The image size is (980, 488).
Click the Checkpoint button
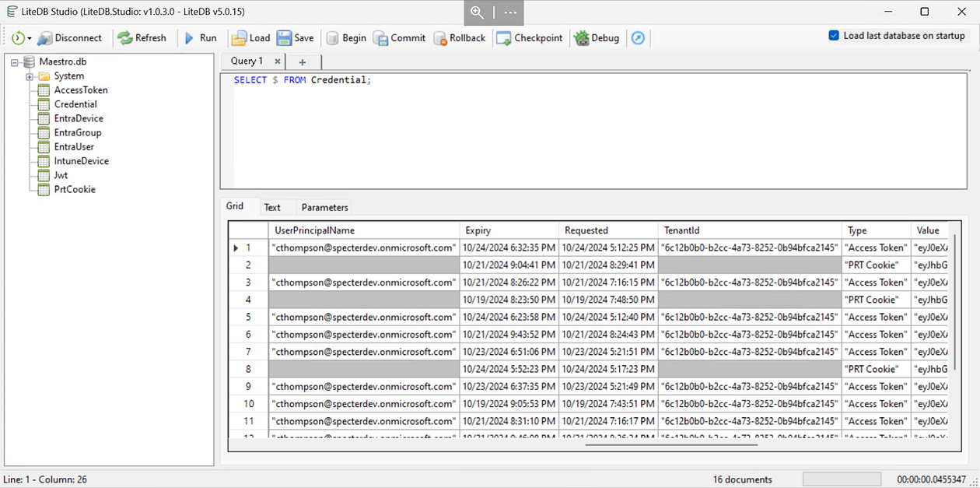(x=530, y=37)
